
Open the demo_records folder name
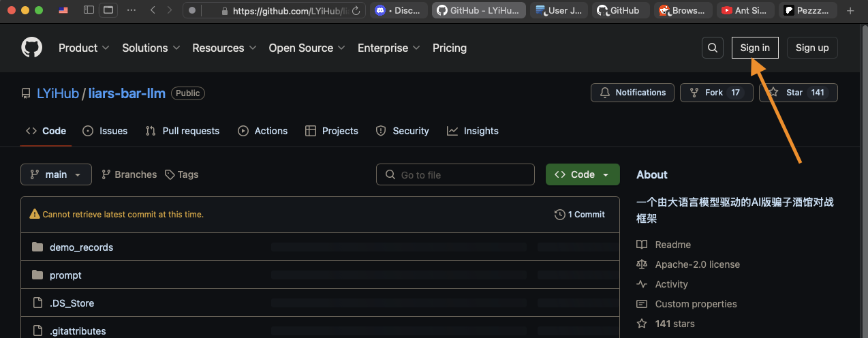click(82, 247)
